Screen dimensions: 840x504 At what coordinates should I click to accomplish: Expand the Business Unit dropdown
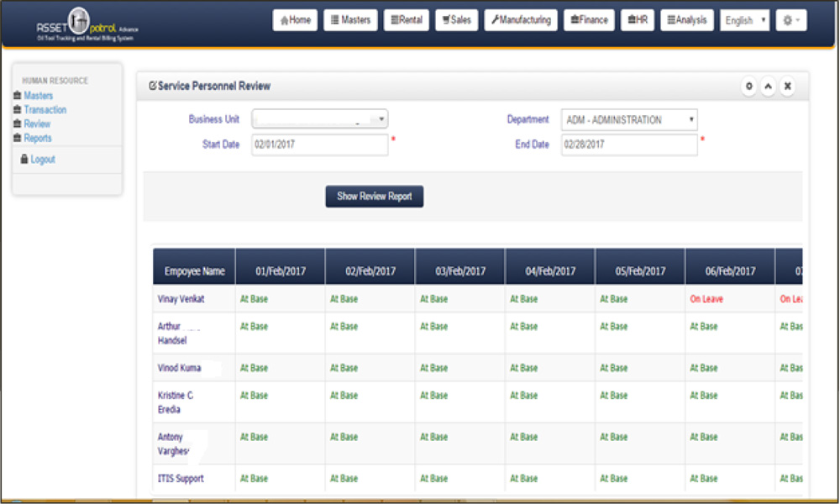[x=319, y=120]
